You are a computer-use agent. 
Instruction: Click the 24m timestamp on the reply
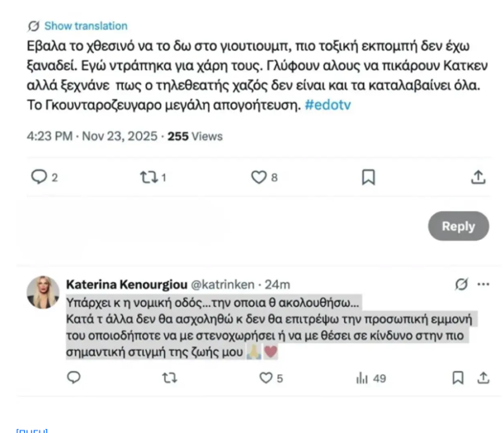(276, 284)
